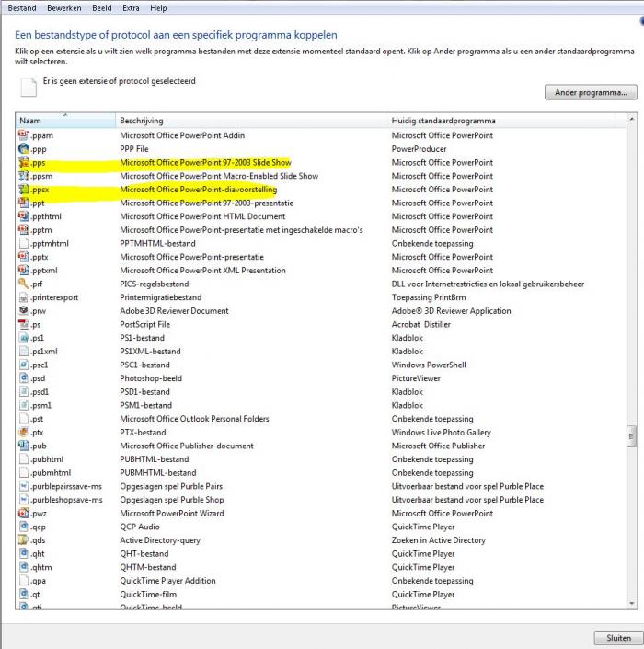
Task: Click the .ps1 script file icon
Action: point(24,338)
